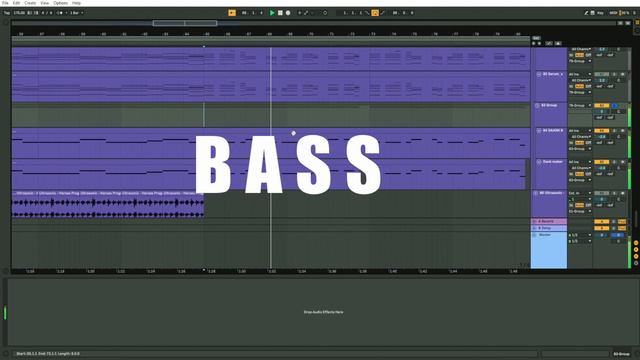Open the Create menu
The image size is (640, 360).
click(30, 3)
